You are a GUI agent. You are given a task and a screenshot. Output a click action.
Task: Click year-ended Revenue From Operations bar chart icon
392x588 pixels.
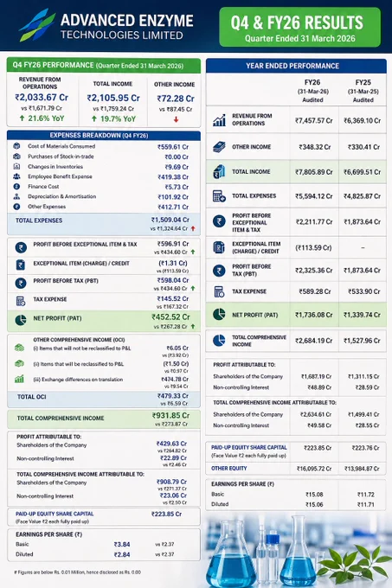coord(219,120)
